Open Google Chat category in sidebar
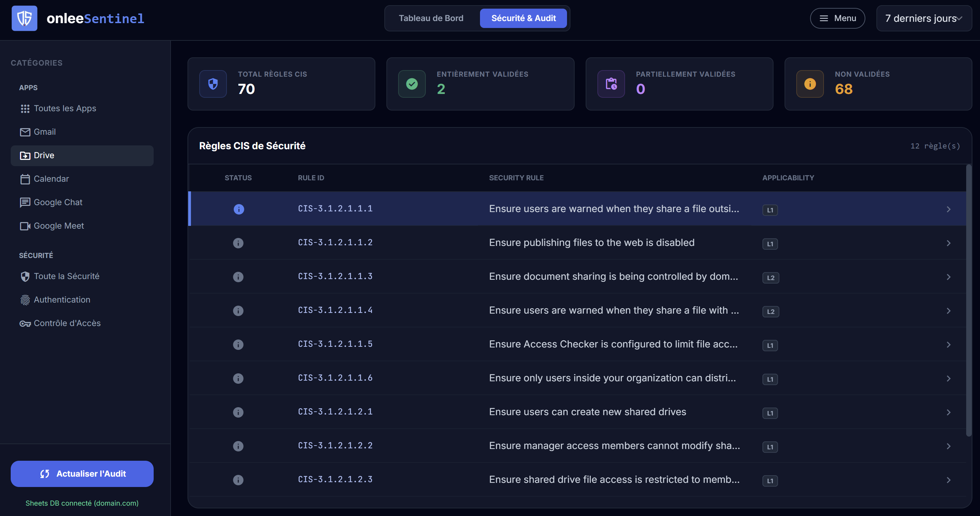 point(82,202)
